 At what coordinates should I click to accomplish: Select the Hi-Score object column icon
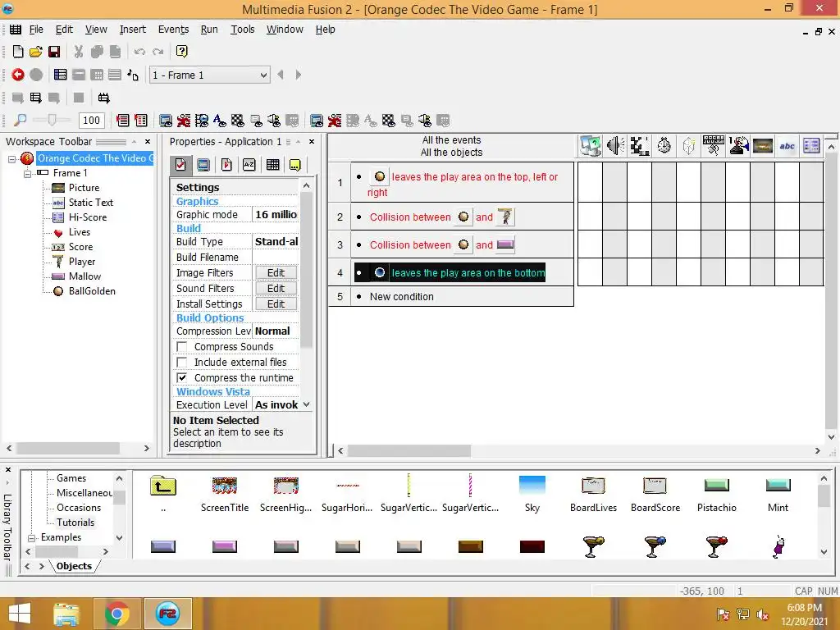point(811,146)
